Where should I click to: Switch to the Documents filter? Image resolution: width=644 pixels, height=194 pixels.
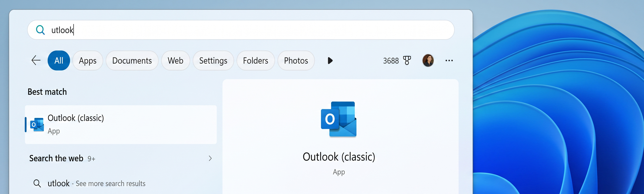(x=132, y=60)
